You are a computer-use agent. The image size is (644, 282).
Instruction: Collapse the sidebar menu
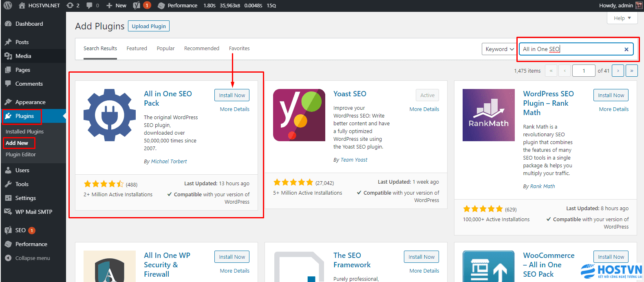33,258
